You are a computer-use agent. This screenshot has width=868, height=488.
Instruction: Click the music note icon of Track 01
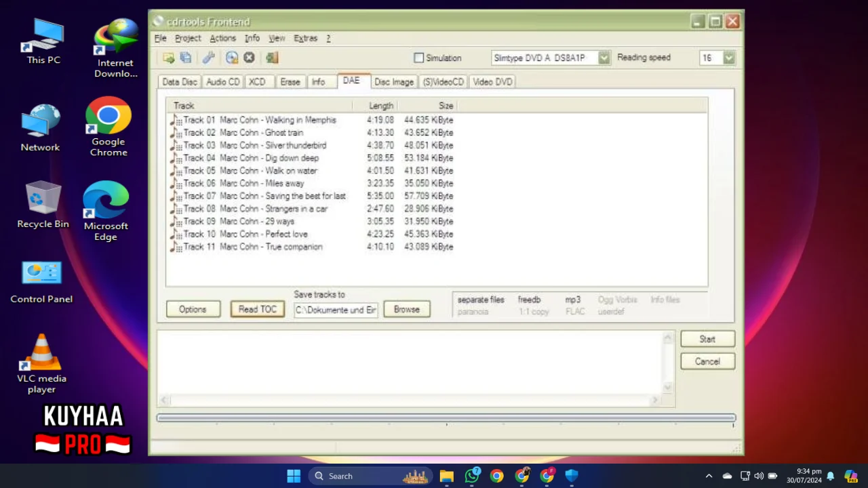[176, 120]
